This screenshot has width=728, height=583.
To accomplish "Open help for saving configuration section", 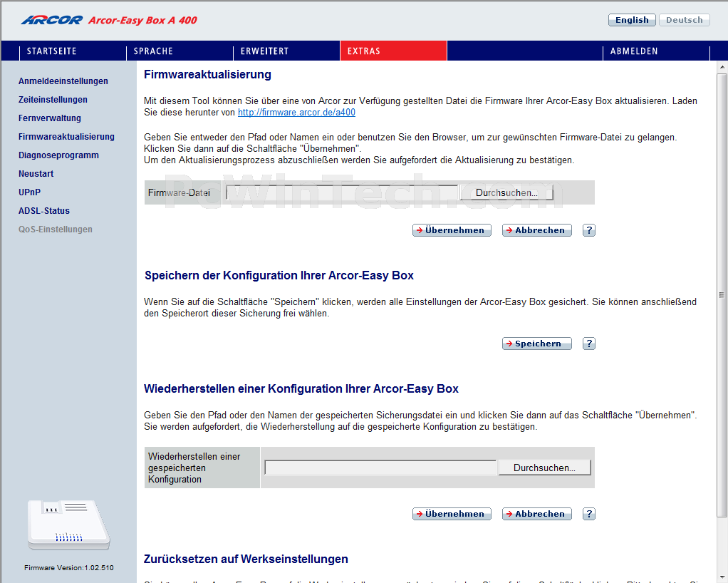I will click(588, 344).
